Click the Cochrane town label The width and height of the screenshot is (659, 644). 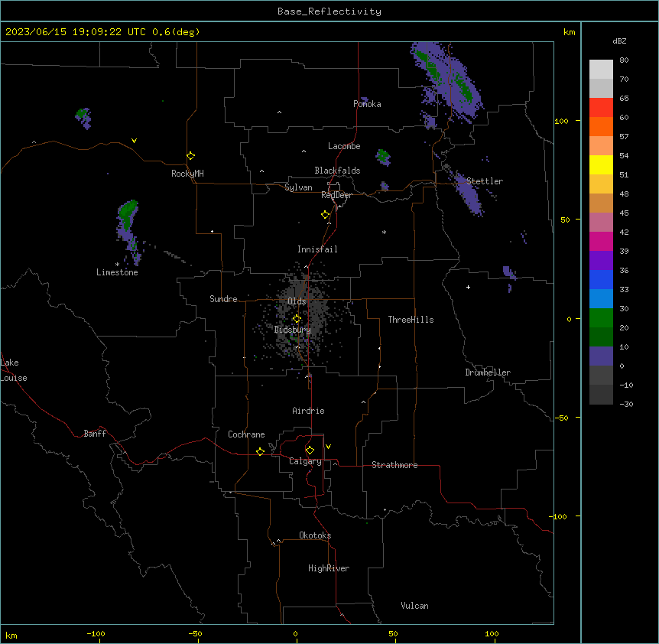pyautogui.click(x=246, y=434)
